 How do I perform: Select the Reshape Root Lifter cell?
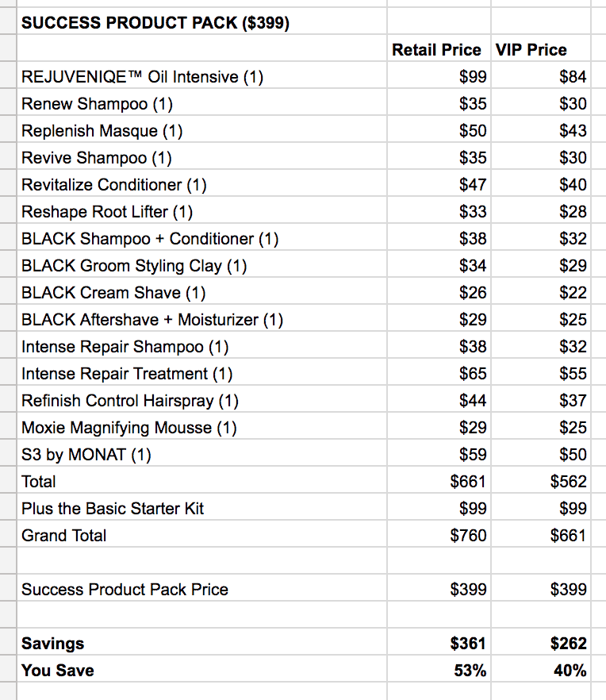coord(107,212)
